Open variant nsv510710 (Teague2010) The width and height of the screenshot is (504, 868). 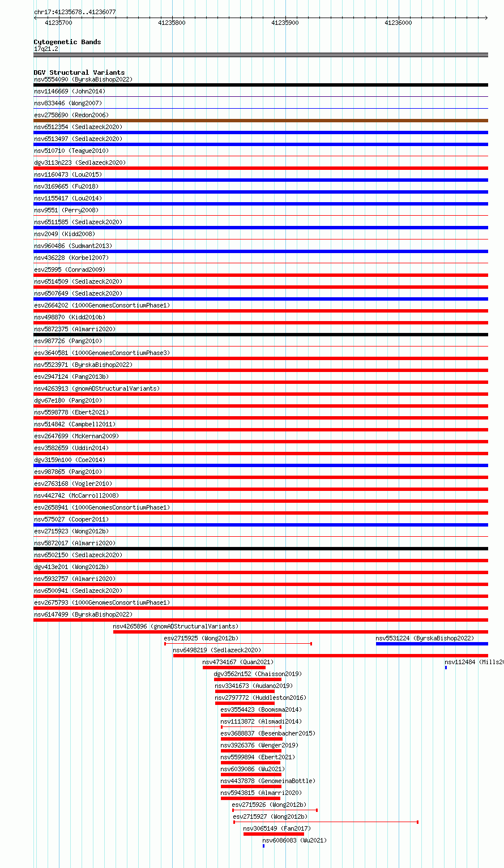coord(71,151)
